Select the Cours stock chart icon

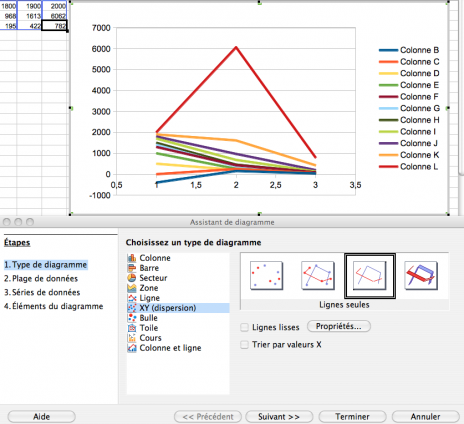point(132,338)
